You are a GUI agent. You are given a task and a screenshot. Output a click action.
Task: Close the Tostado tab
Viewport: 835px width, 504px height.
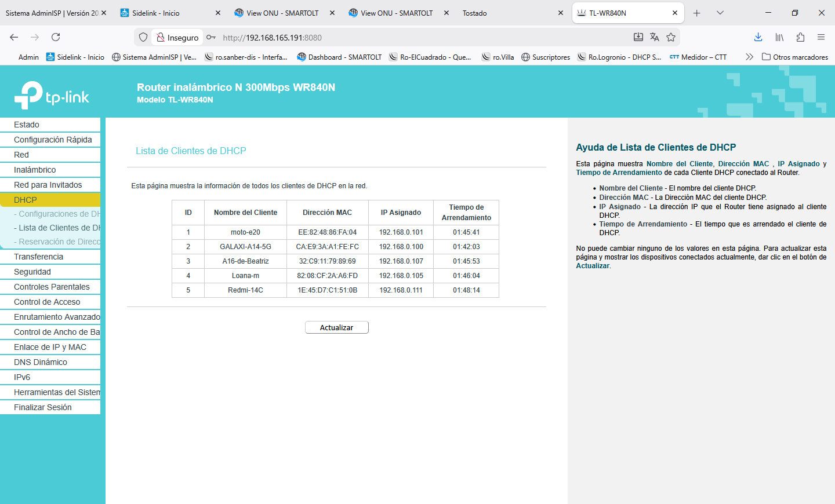560,13
